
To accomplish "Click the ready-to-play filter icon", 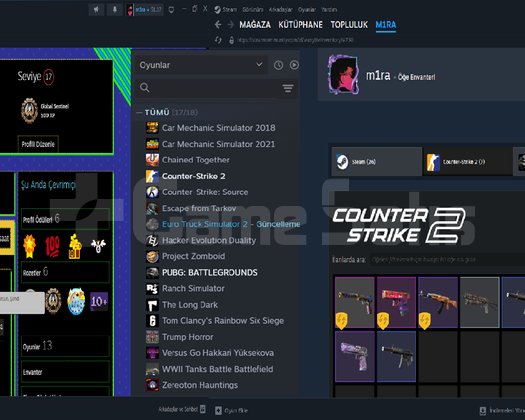I will click(x=294, y=65).
